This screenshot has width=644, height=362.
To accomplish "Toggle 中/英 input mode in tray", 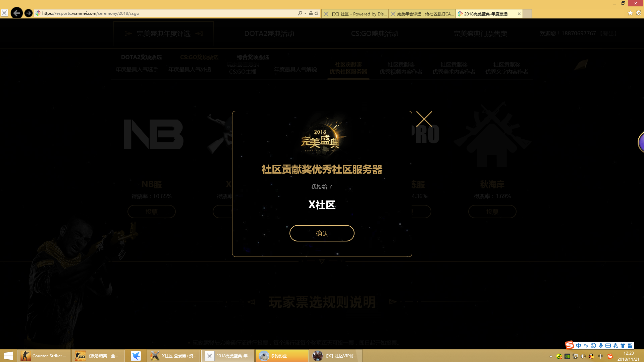I will pyautogui.click(x=600, y=356).
